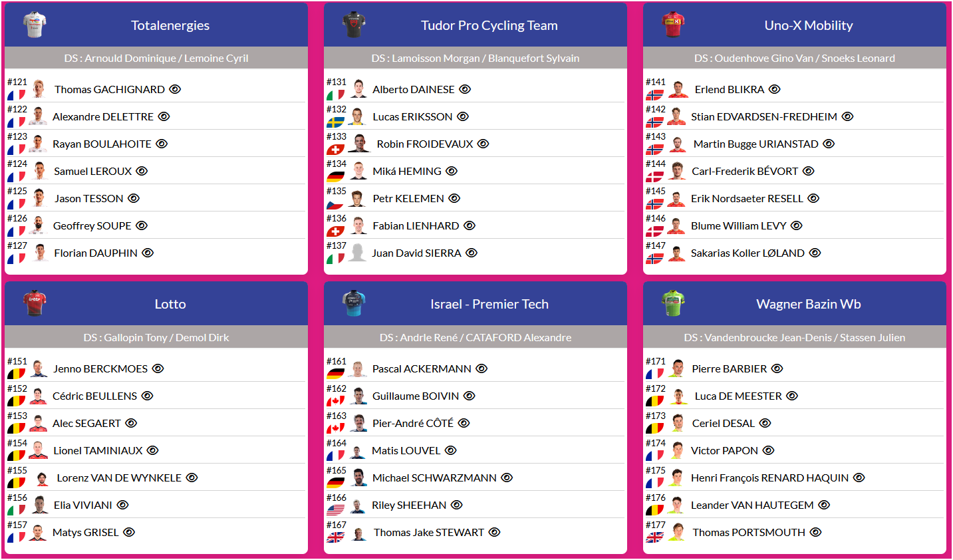
Task: Click the Uno-X Mobility red jersey icon
Action: tap(673, 25)
